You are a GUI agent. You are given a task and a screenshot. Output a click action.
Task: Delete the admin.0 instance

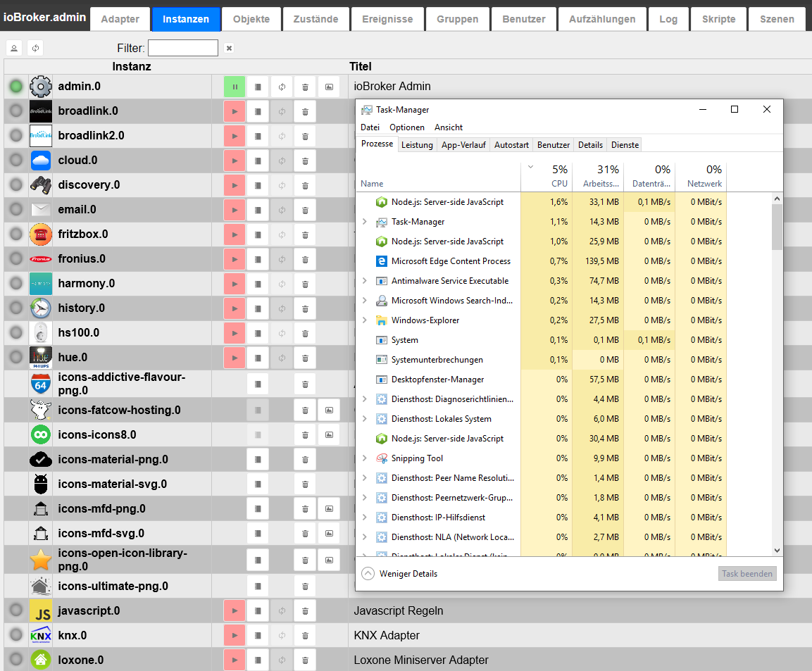pyautogui.click(x=305, y=87)
